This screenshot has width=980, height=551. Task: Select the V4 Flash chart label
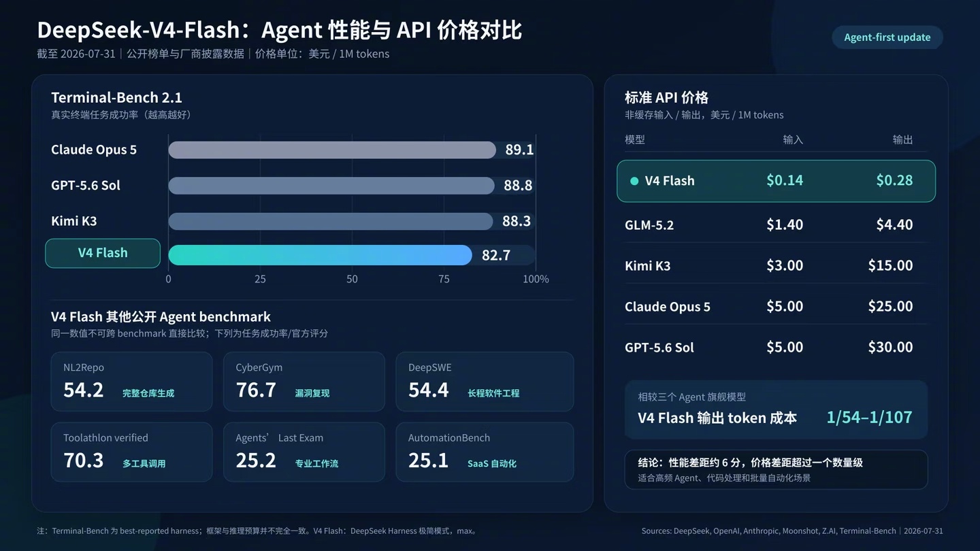coord(103,253)
